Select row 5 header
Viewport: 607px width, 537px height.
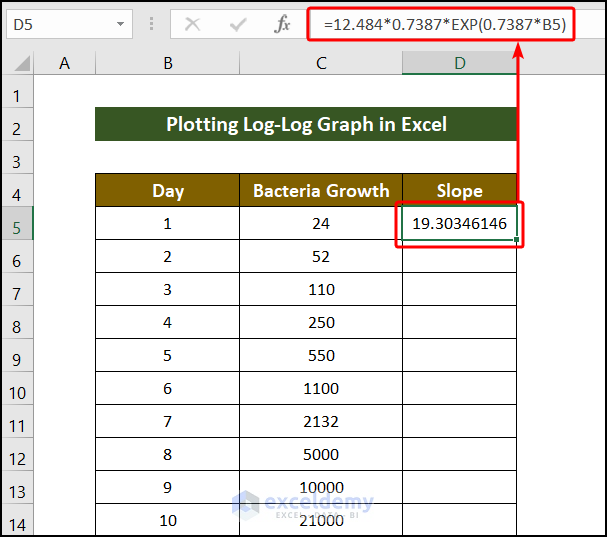[x=16, y=225]
